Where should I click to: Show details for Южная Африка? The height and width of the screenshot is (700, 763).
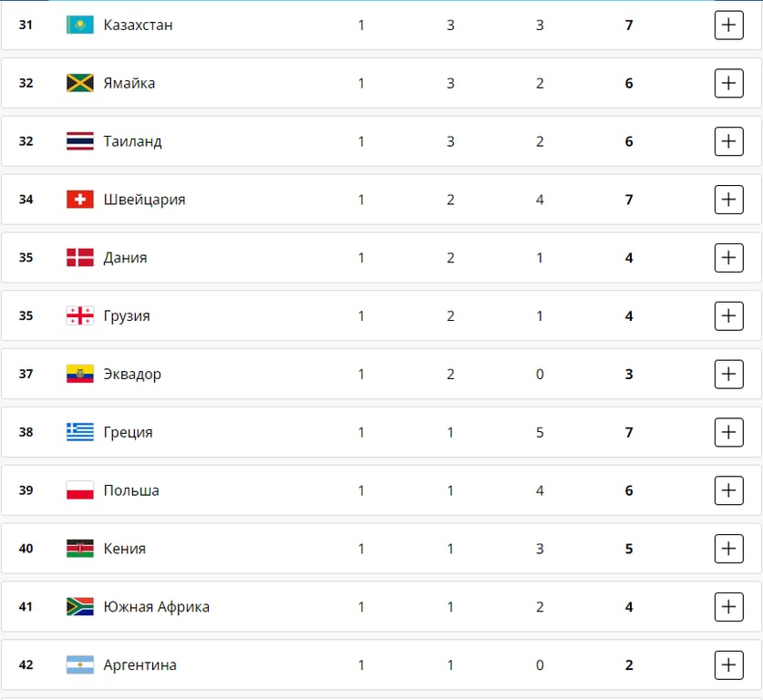[x=728, y=607]
